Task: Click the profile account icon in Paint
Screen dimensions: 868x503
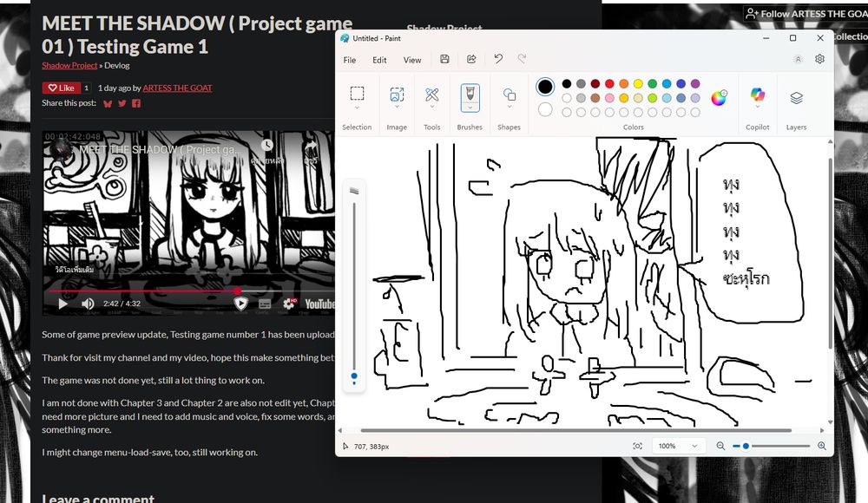Action: tap(798, 59)
